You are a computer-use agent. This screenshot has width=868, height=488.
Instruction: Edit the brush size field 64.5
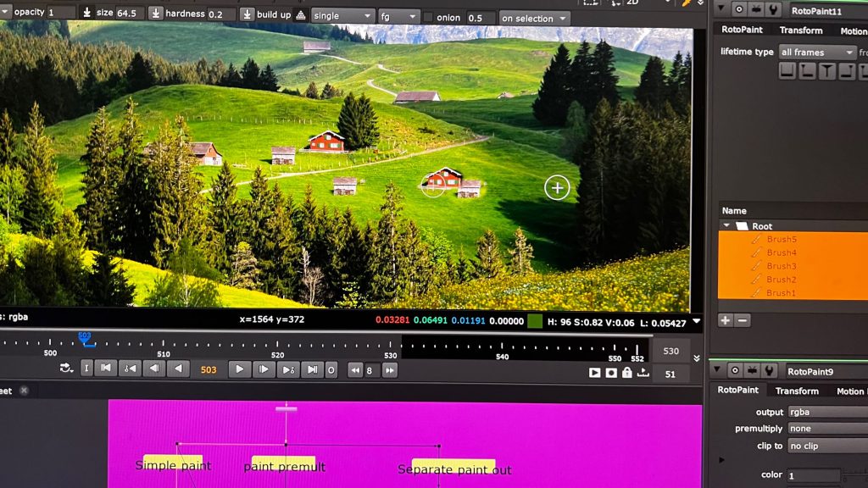point(130,13)
